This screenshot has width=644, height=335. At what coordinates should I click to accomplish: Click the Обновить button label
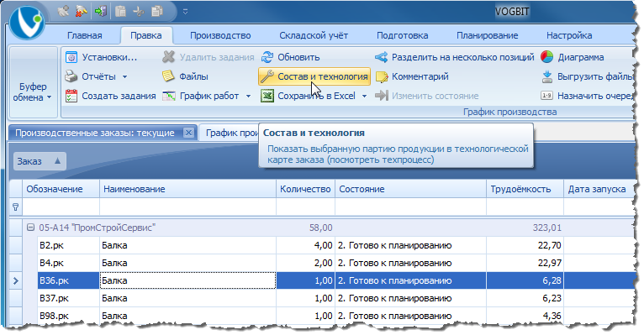(298, 57)
